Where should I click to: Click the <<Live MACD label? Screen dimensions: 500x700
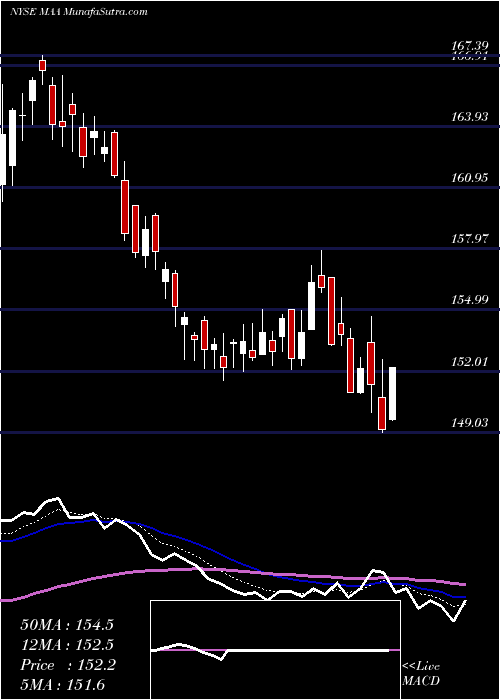coord(421,673)
